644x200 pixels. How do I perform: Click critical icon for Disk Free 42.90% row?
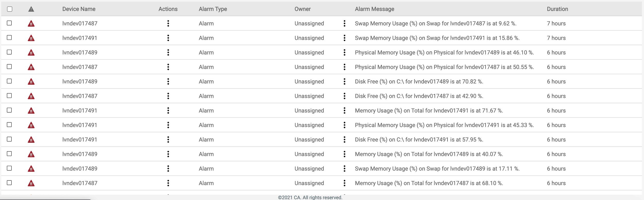click(x=31, y=96)
